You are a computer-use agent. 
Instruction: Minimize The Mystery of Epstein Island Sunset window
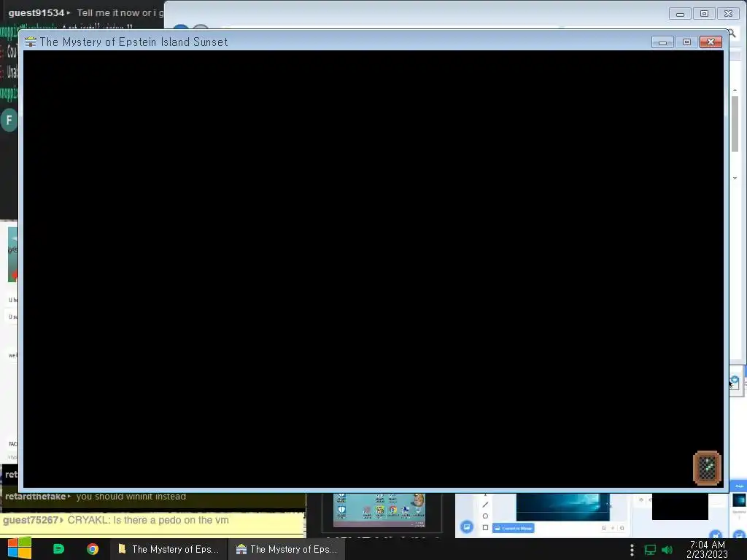[x=662, y=42]
